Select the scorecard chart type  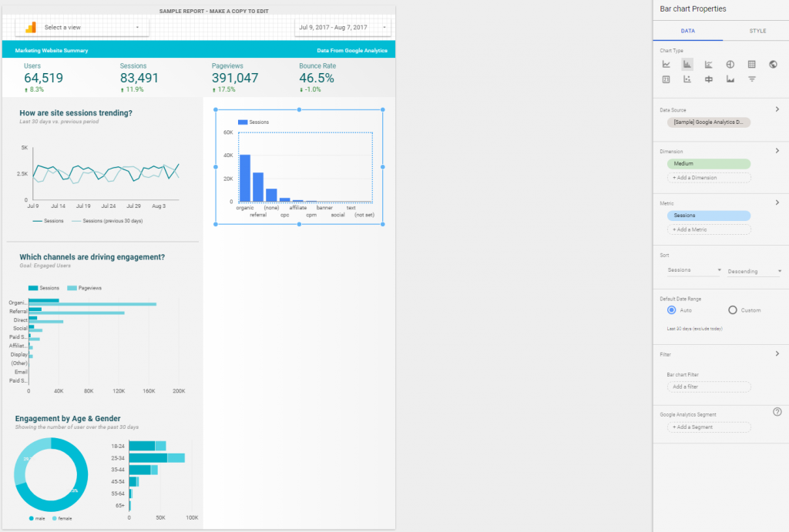666,79
